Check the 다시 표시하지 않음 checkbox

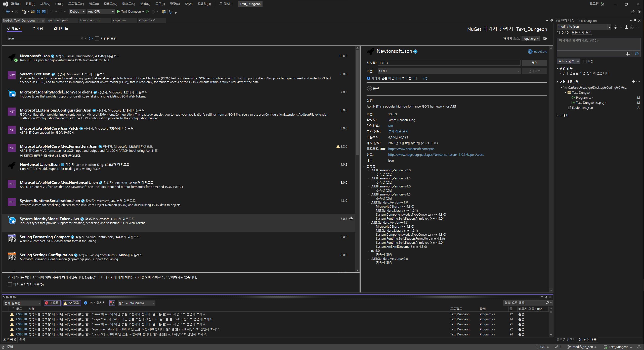click(10, 284)
